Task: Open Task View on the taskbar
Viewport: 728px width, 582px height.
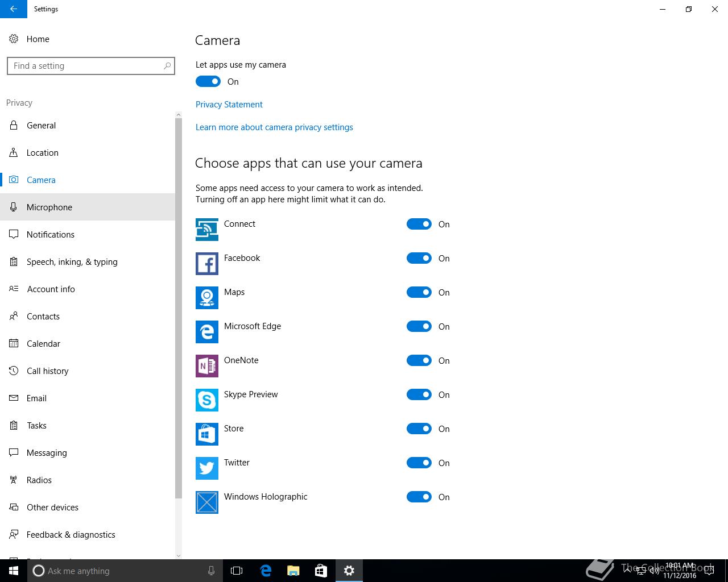Action: point(237,571)
